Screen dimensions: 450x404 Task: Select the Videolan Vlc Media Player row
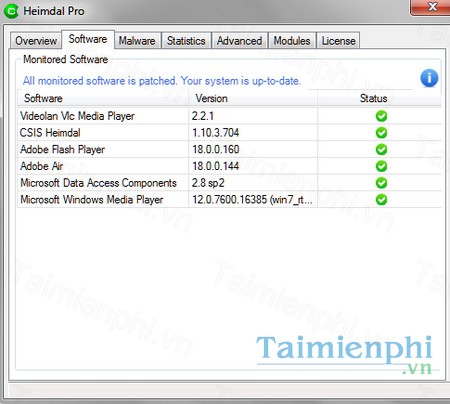coord(229,116)
